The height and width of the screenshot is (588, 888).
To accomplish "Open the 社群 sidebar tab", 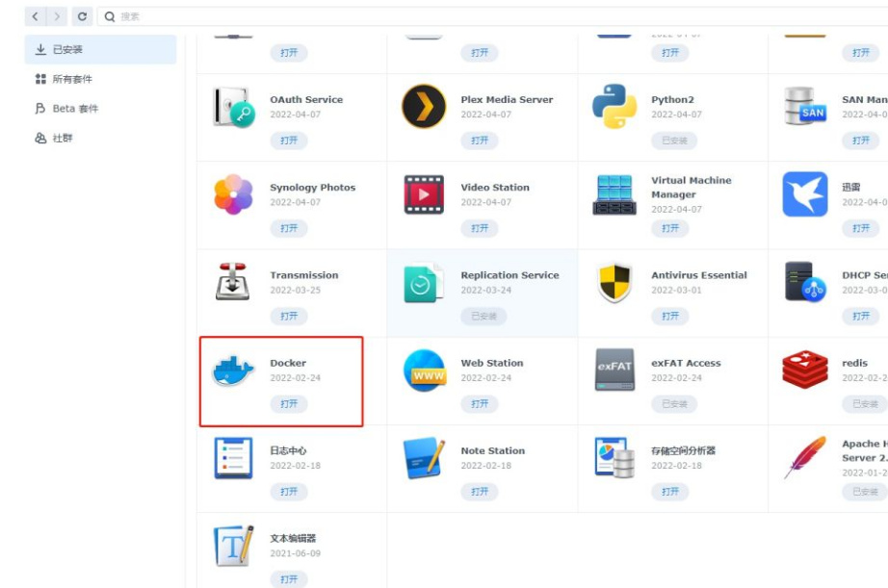I will coord(100,138).
